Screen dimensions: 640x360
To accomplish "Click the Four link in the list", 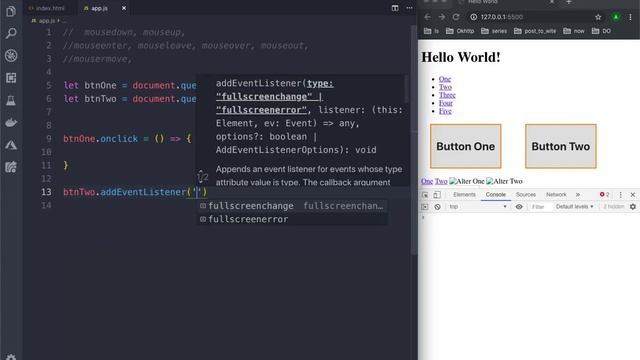I will pos(446,103).
